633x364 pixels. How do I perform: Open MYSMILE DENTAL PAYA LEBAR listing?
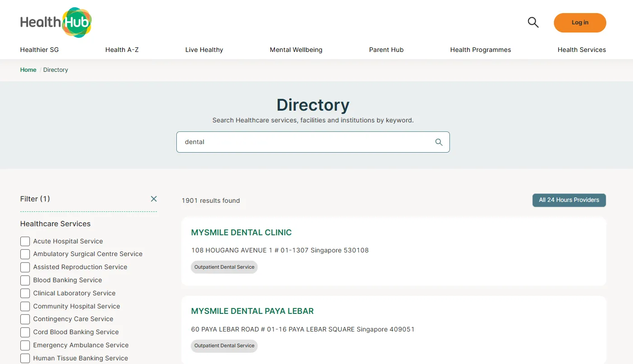pyautogui.click(x=252, y=311)
